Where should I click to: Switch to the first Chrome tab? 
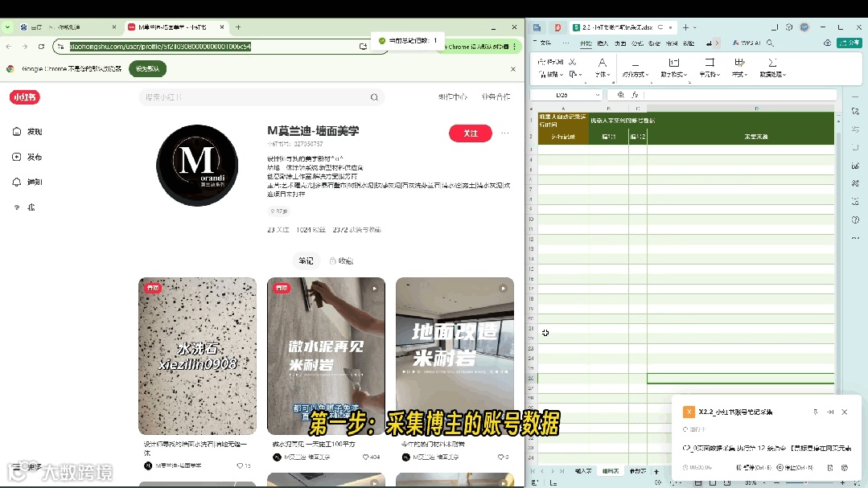(x=68, y=27)
